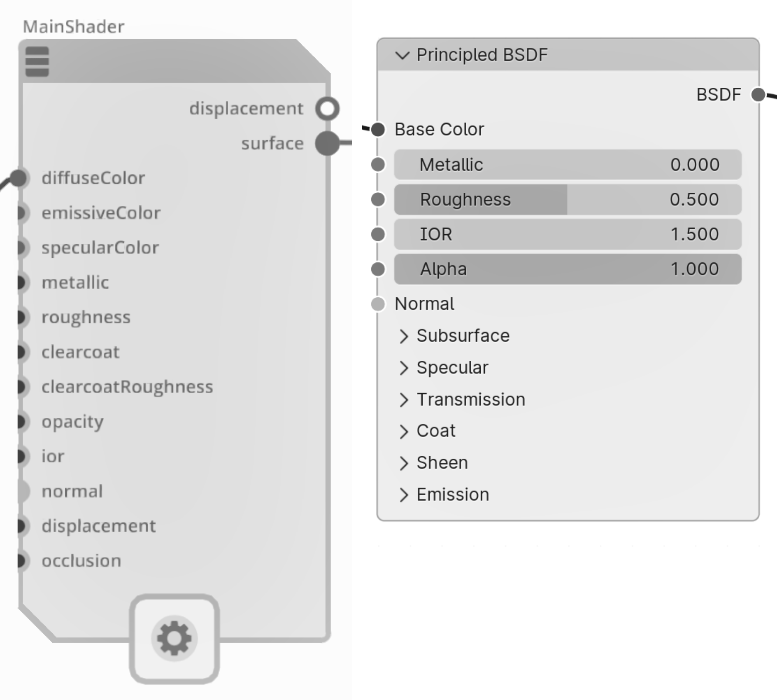The height and width of the screenshot is (700, 777).
Task: Collapse the Principled BSDF node
Action: click(402, 55)
